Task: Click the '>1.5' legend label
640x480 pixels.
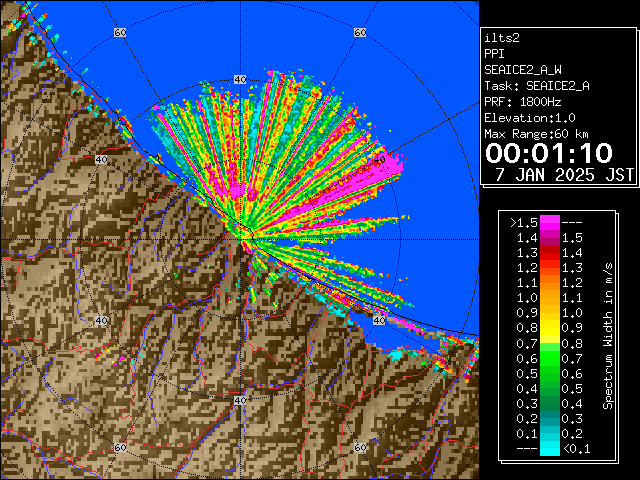Action: (x=524, y=223)
